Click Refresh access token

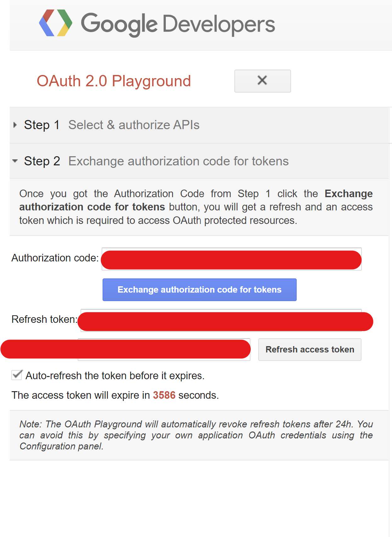pos(310,349)
